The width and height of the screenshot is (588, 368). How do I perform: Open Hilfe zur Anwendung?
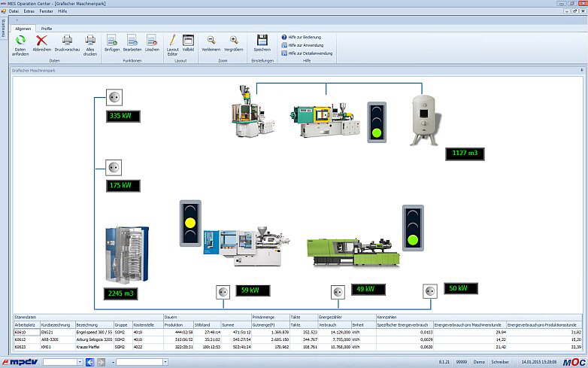tap(302, 45)
